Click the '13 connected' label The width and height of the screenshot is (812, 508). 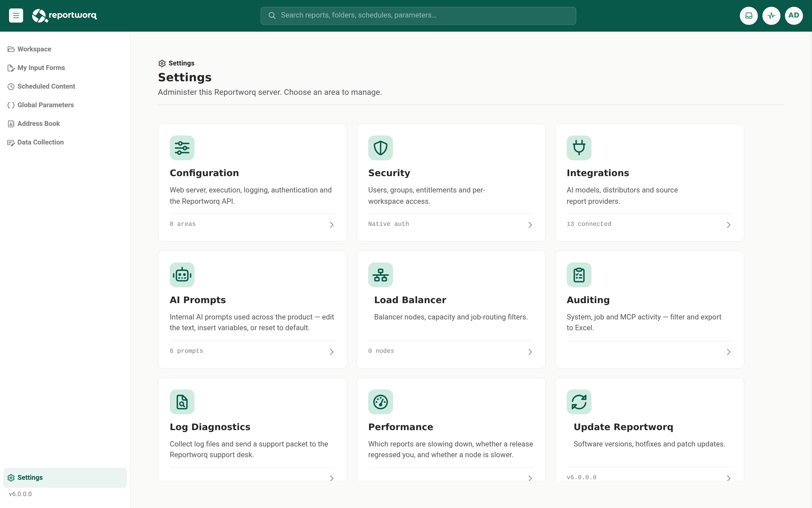pos(588,224)
